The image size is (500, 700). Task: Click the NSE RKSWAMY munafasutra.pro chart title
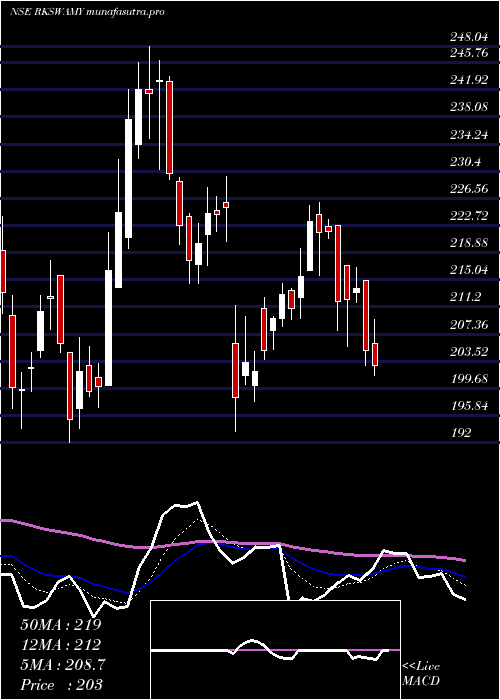point(87,12)
